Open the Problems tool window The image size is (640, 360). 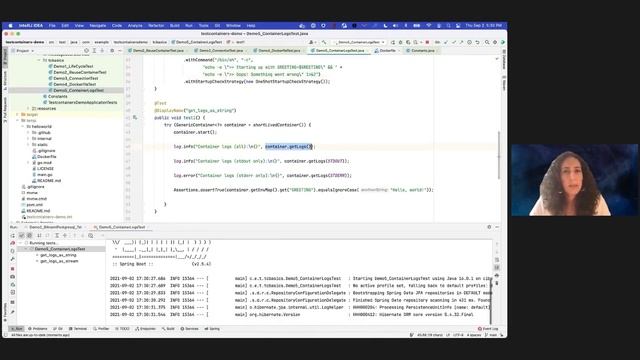point(38,329)
